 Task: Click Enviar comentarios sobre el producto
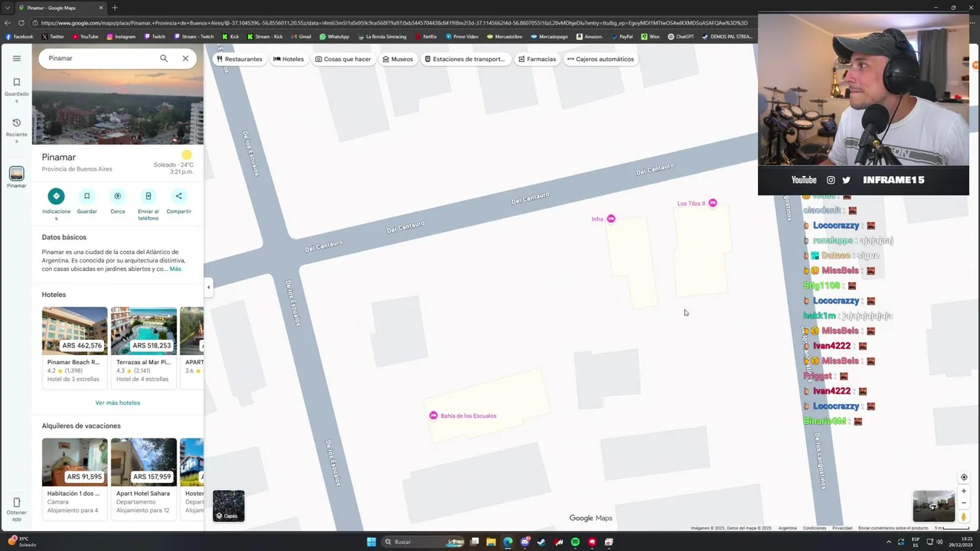click(x=893, y=528)
